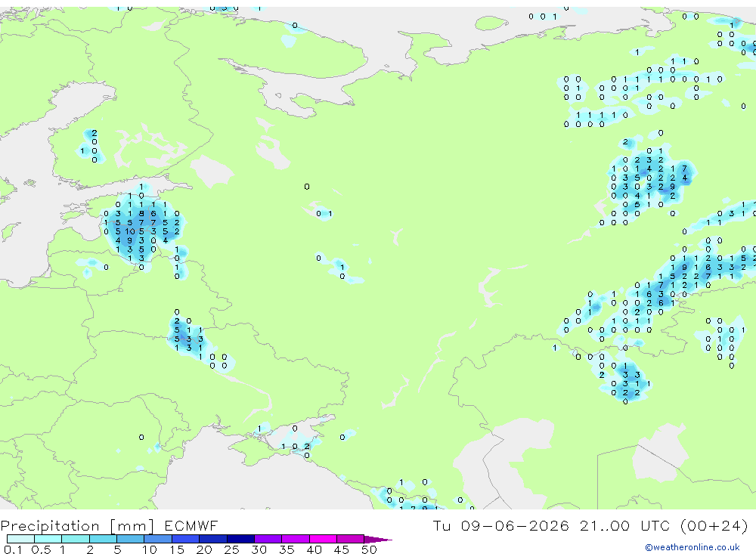Click the 2–5 mm legend color swatch
Viewport: 756px width, 554px height.
coord(103,539)
